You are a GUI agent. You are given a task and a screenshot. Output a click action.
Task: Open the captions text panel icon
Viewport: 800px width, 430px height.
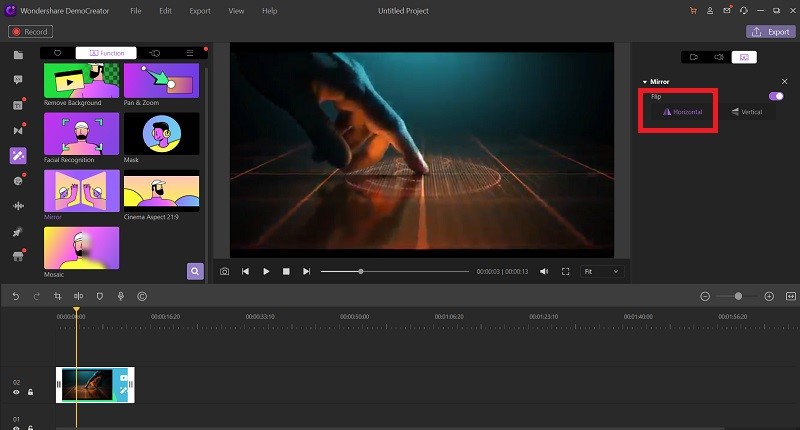tap(18, 105)
